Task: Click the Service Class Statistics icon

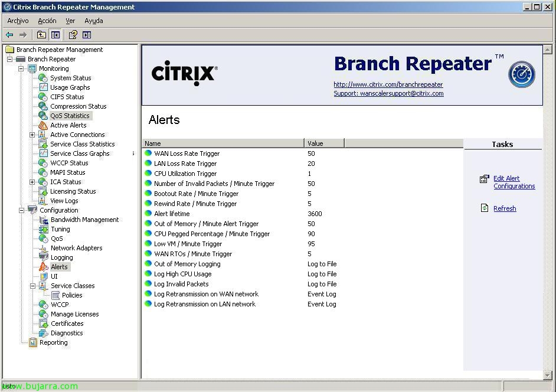Action: (x=43, y=144)
